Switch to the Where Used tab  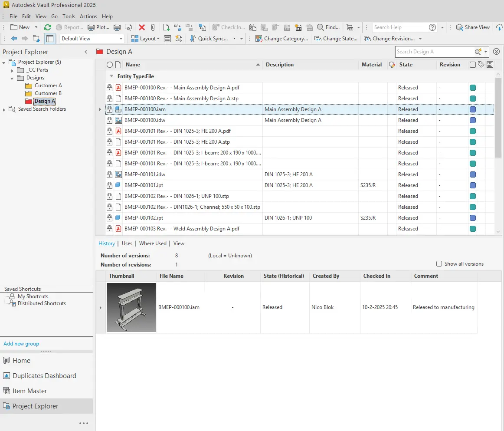[153, 243]
